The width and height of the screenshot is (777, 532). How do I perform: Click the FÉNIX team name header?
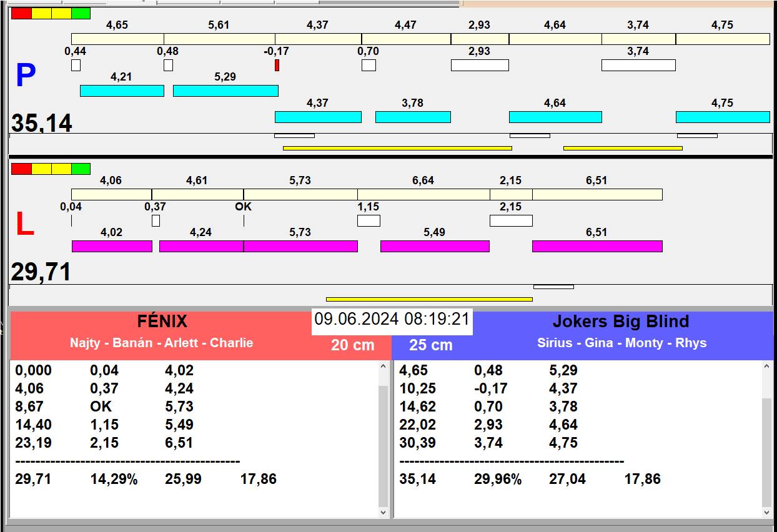click(x=162, y=322)
